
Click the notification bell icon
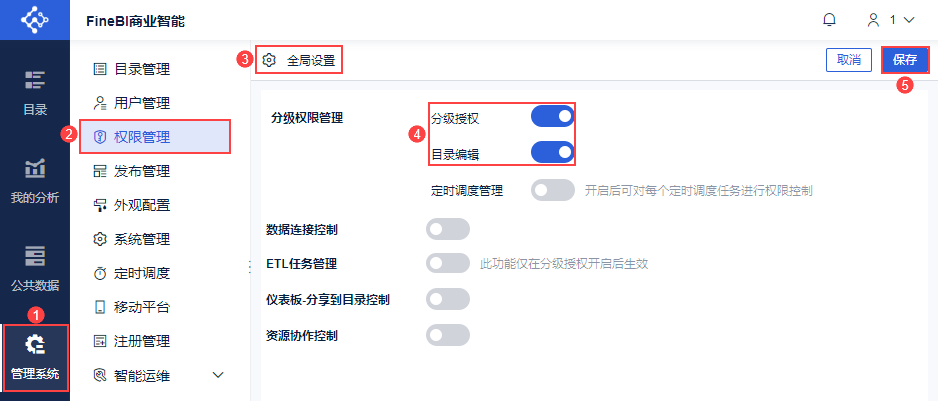click(829, 20)
